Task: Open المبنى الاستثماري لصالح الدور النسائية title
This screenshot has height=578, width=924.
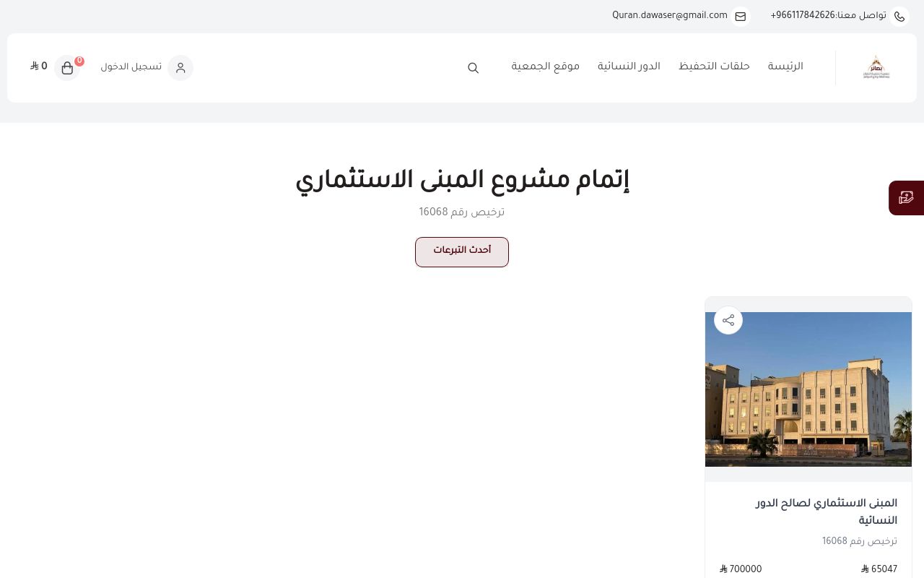Action: 827,512
